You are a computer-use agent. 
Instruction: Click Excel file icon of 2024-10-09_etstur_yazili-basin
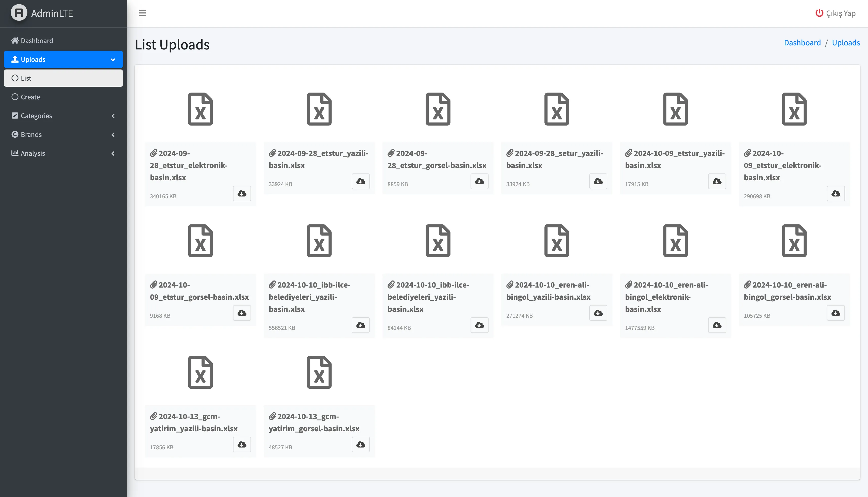675,109
